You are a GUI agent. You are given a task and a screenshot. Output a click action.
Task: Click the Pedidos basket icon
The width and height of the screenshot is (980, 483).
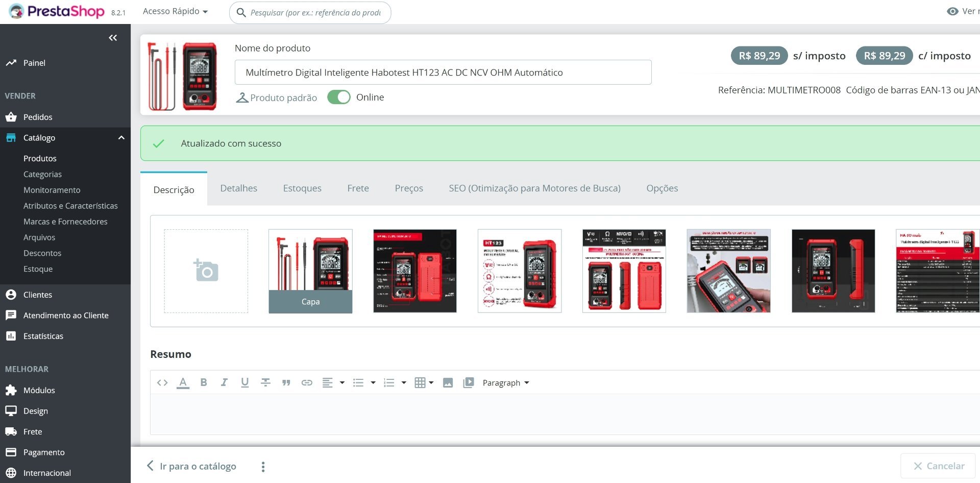tap(11, 117)
